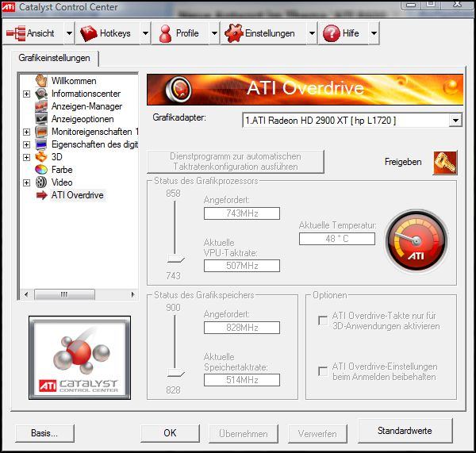Image resolution: width=476 pixels, height=453 pixels.
Task: Click the ATI temperature gauge dial
Action: point(416,242)
